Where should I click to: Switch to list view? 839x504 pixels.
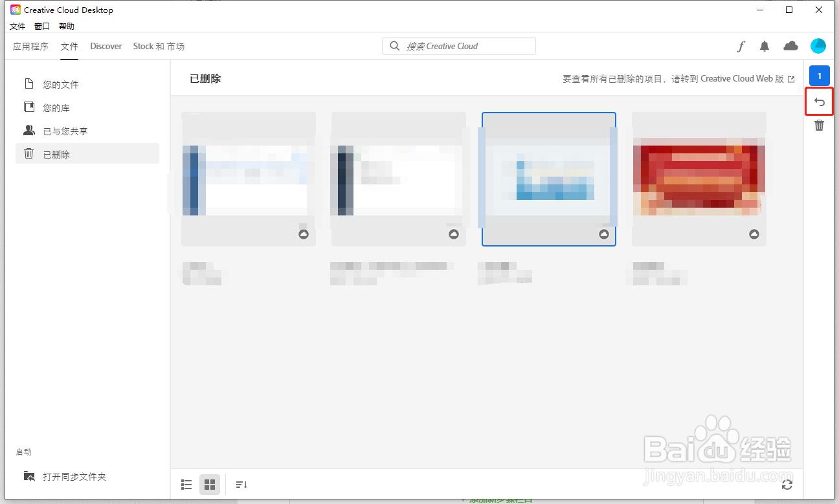[187, 485]
